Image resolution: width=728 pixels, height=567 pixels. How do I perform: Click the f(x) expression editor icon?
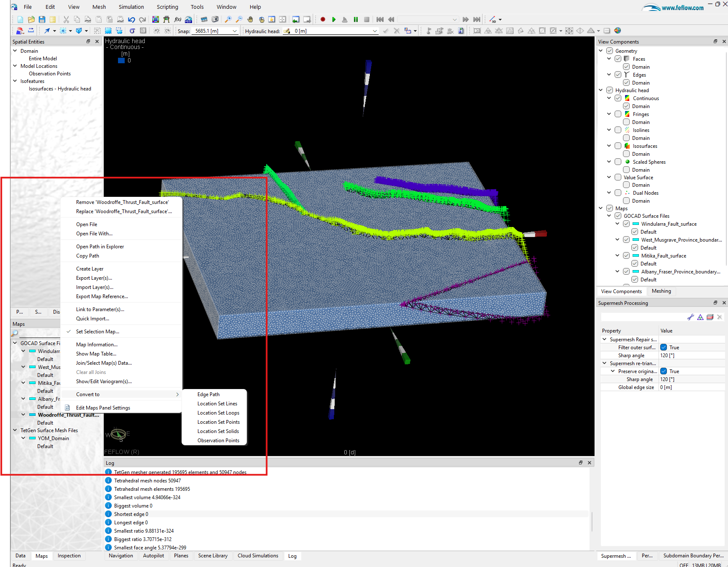click(177, 19)
